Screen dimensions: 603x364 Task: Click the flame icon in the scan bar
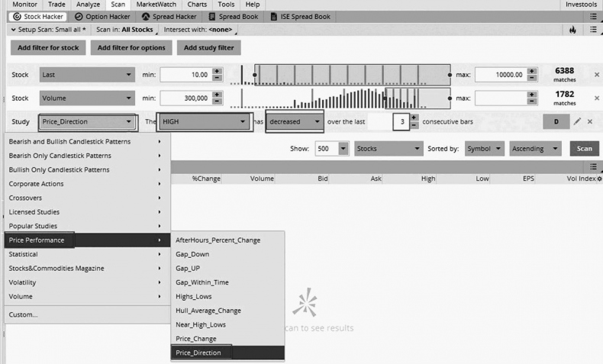[572, 30]
